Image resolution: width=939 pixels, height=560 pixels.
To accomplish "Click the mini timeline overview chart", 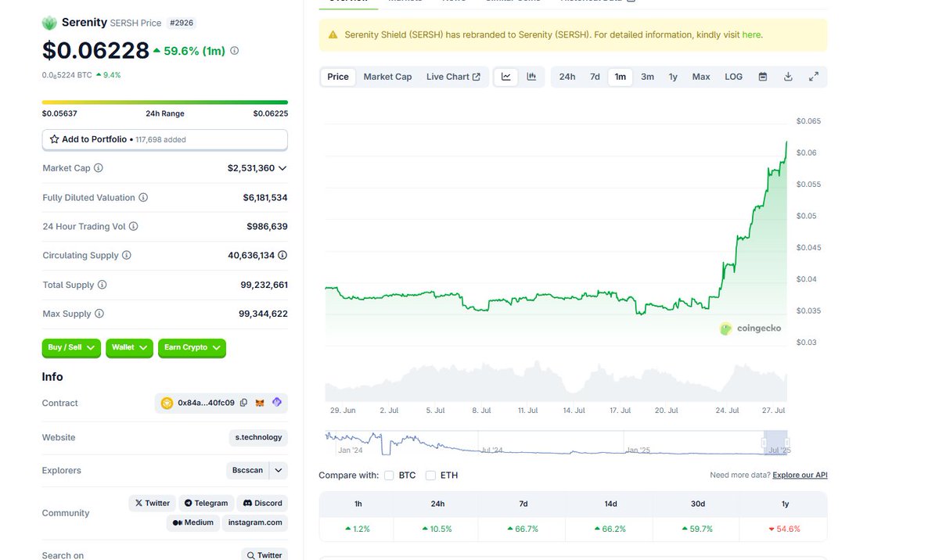I will click(556, 443).
